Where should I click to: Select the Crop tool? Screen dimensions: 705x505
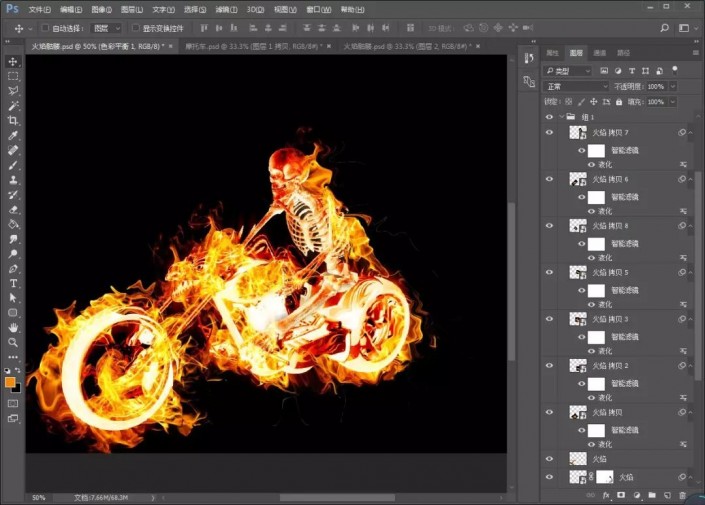tap(13, 121)
